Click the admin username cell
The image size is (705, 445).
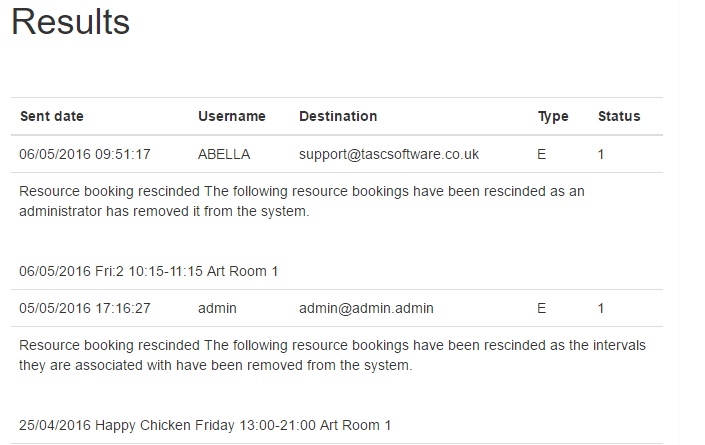coord(217,308)
